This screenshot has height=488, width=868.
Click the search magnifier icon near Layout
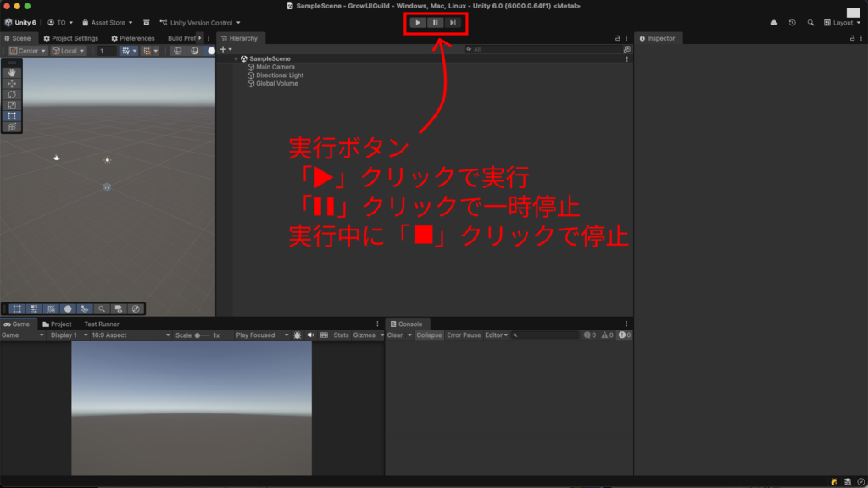tap(810, 23)
